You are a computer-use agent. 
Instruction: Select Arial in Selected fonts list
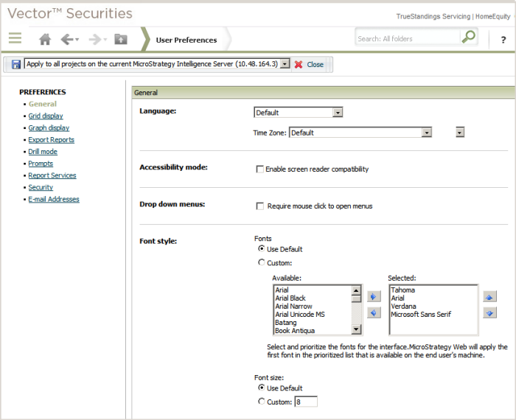click(x=397, y=298)
